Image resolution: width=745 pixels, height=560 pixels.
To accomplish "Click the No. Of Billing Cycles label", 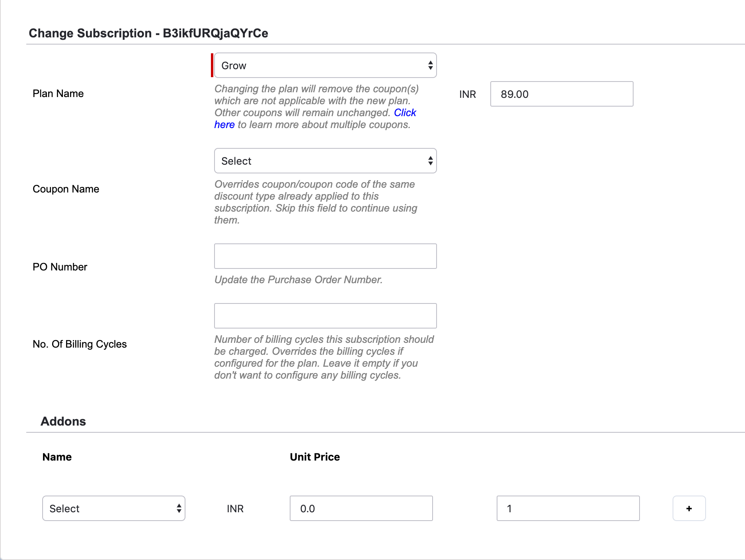I will pyautogui.click(x=80, y=344).
